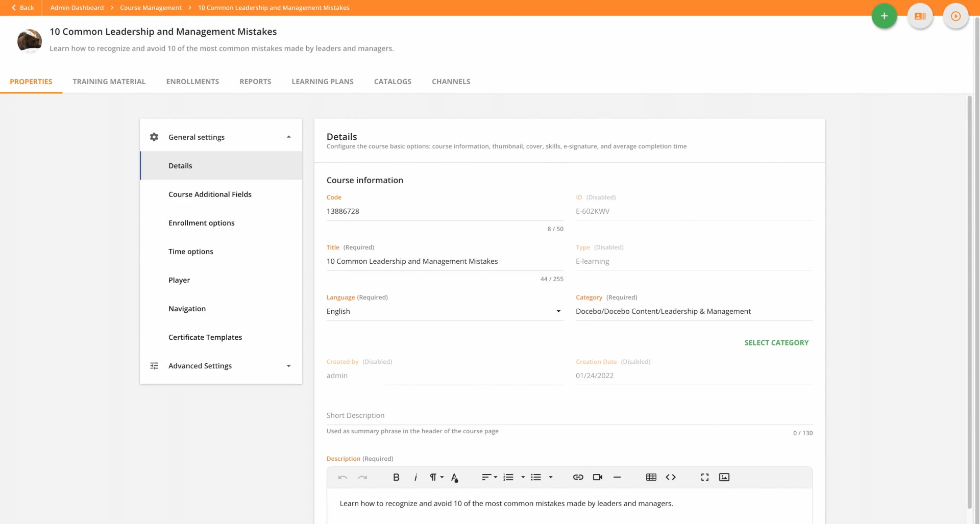
Task: Click the course preview play icon
Action: pos(956,16)
